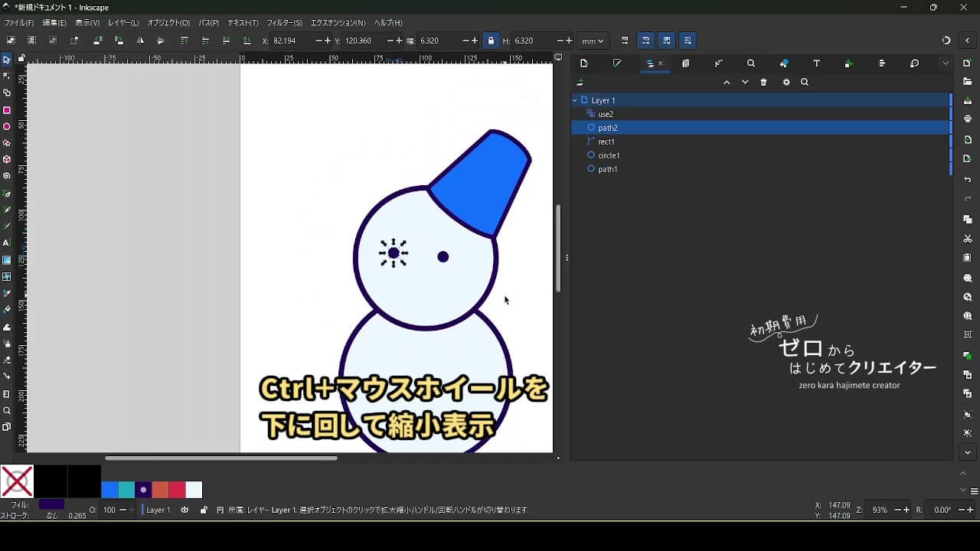Screen dimensions: 980x551
Task: Open the mm units dropdown
Action: coord(592,41)
